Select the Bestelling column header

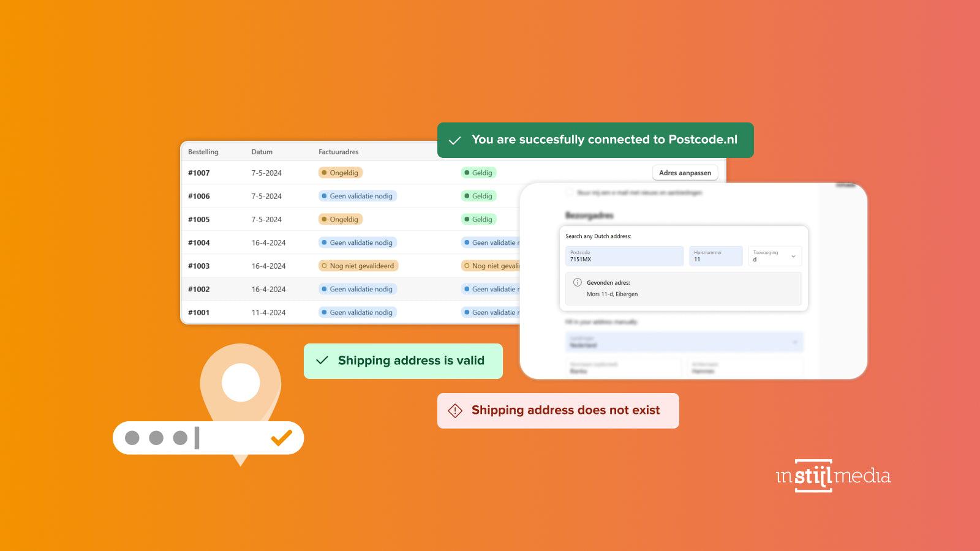click(x=204, y=152)
